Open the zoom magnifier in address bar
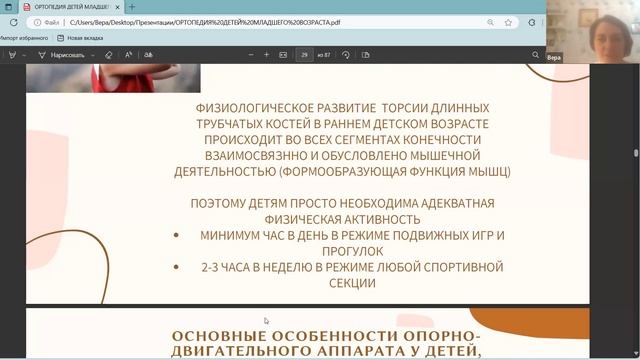640x360 pixels. pos(490,22)
